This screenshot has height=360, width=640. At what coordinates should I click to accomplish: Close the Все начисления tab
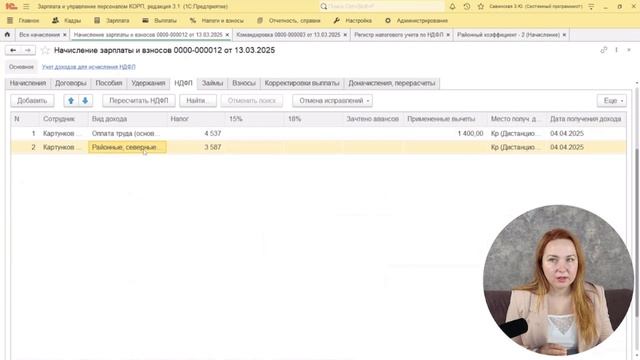click(64, 35)
